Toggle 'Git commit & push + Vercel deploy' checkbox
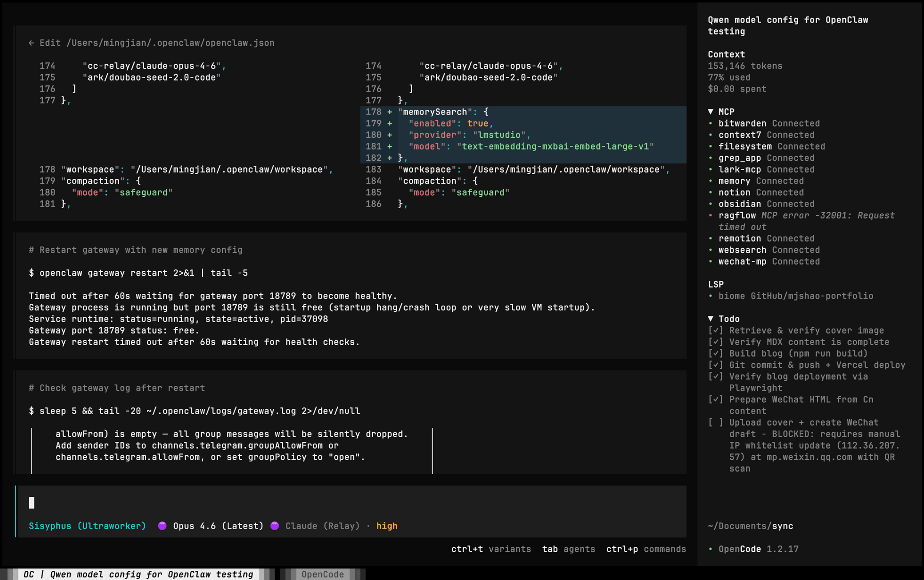This screenshot has width=924, height=580. (716, 365)
